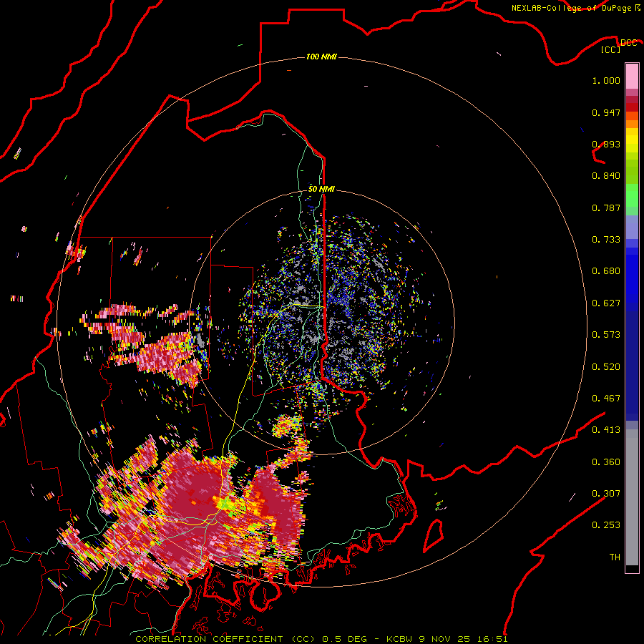Click the 0.947 scale value
Screen dimensions: 644x644
[x=606, y=112]
